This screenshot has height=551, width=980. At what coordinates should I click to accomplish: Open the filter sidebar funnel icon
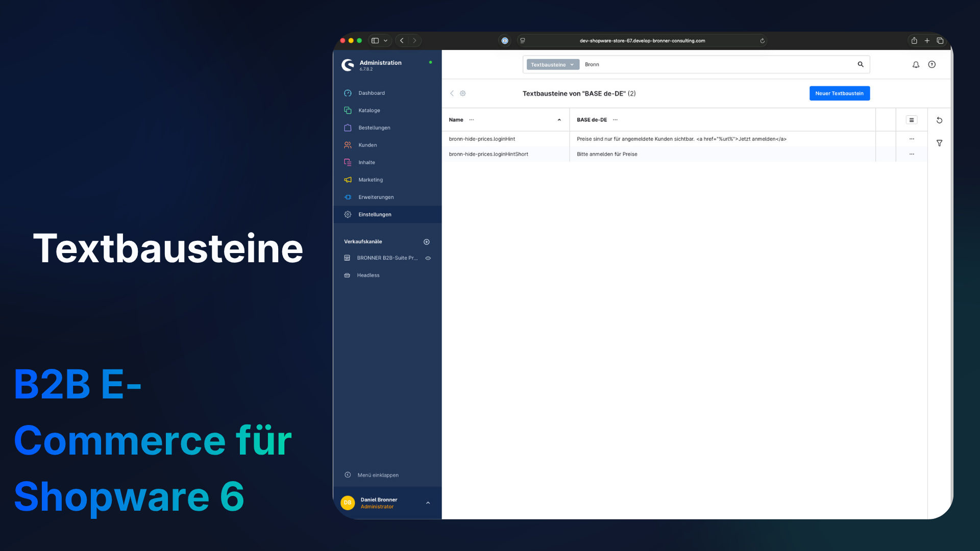pos(939,143)
